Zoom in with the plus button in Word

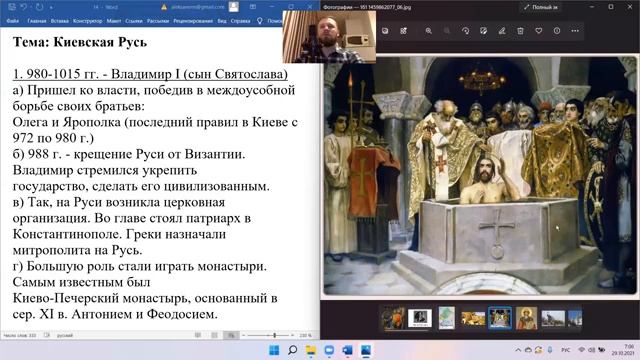coord(293,335)
